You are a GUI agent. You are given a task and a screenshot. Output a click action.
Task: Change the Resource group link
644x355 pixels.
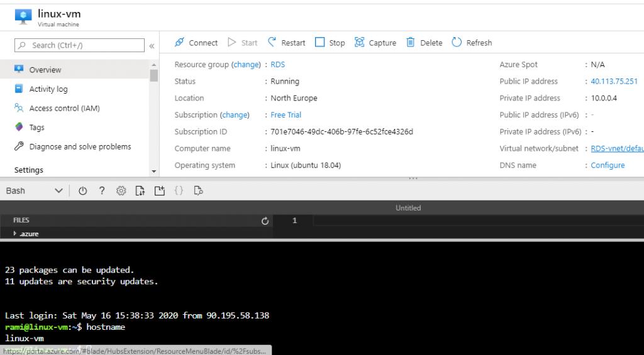[x=246, y=65]
